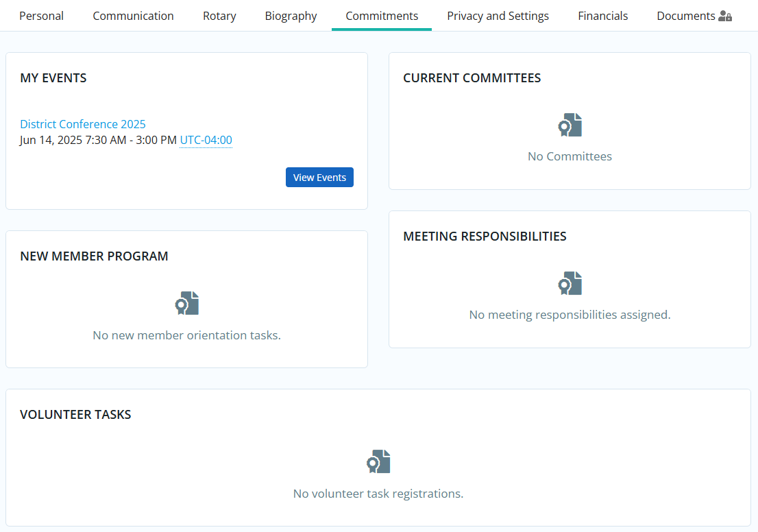The height and width of the screenshot is (532, 758).
Task: Go to the Rotary tab
Action: 219,16
